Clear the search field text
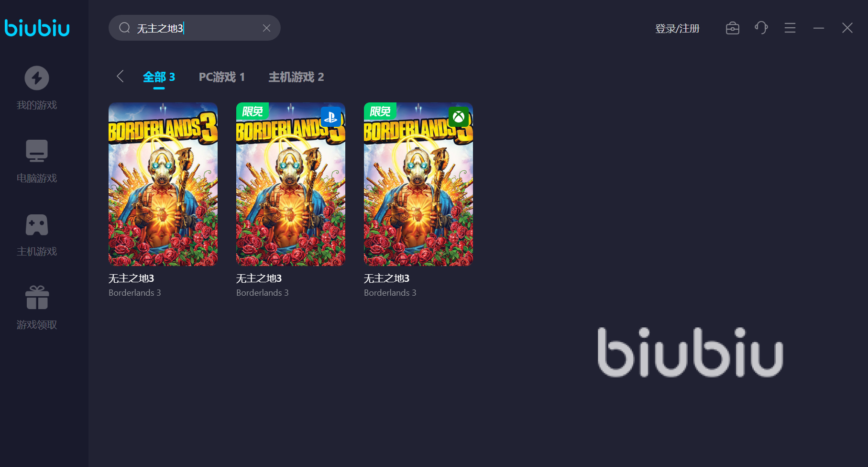This screenshot has height=467, width=868. point(266,28)
